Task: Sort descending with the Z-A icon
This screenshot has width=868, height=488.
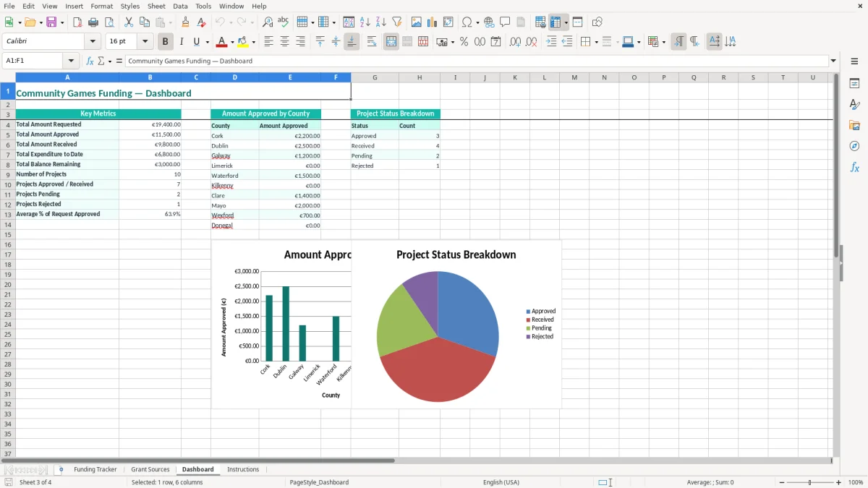Action: tap(380, 22)
